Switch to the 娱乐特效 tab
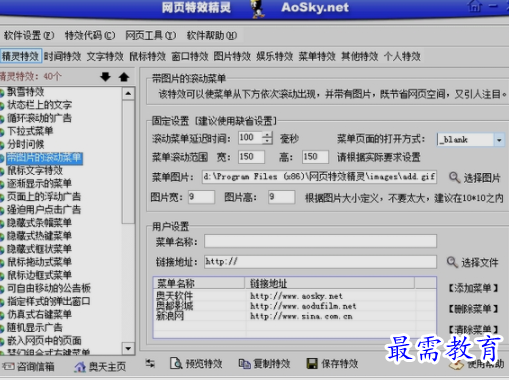 [275, 56]
